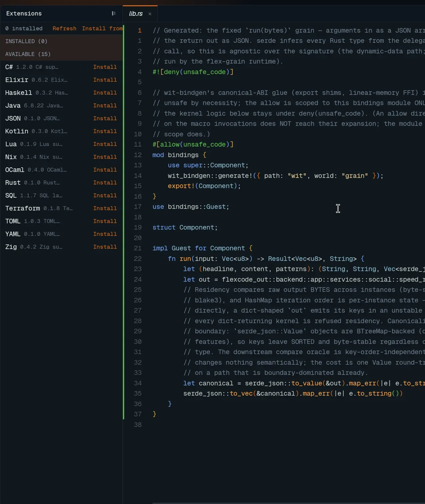Install the TOML extension

pyautogui.click(x=105, y=221)
